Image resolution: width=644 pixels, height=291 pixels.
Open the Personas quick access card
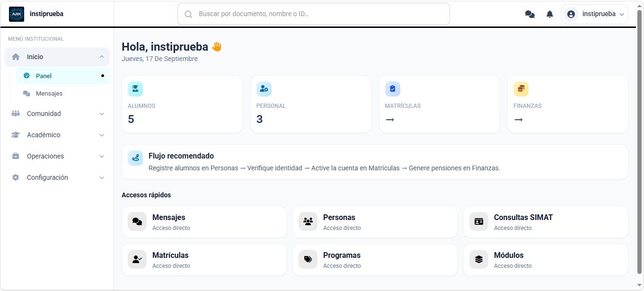375,222
